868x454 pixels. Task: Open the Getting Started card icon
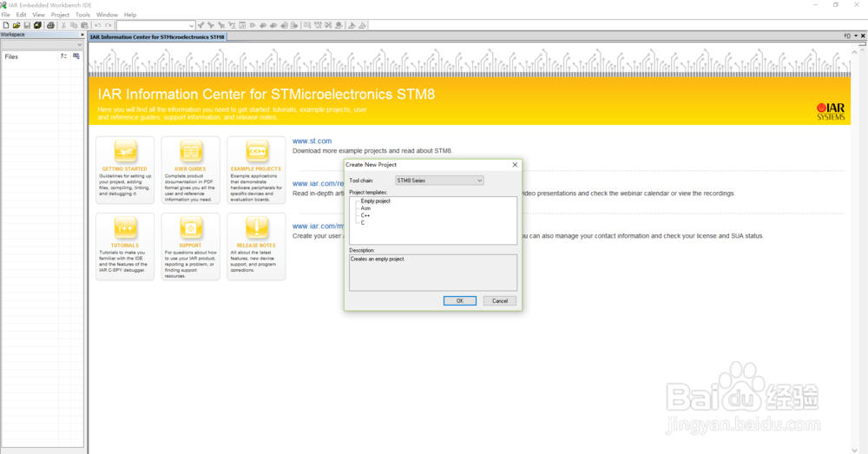[x=124, y=151]
